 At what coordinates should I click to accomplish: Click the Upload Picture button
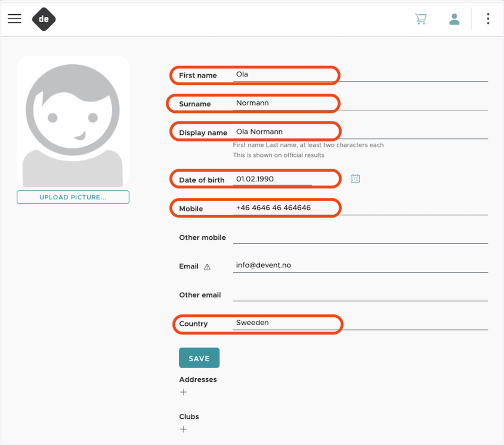click(x=73, y=197)
